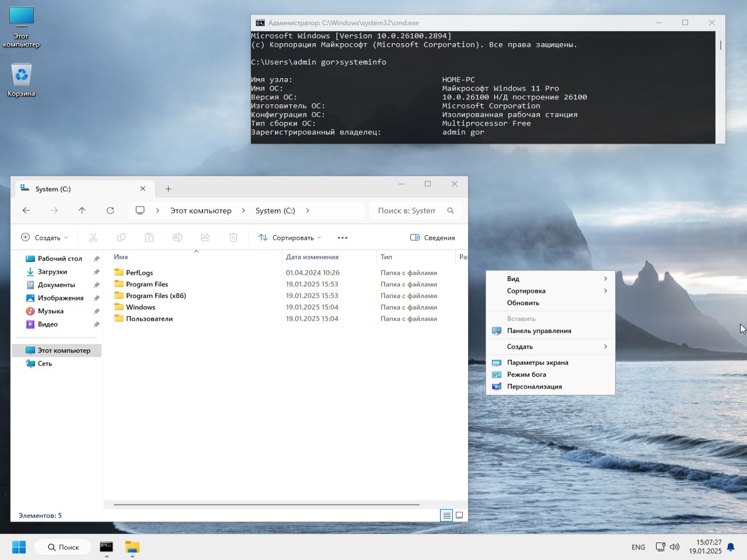Open the notification bell icon
The width and height of the screenshot is (747, 560).
tap(731, 547)
